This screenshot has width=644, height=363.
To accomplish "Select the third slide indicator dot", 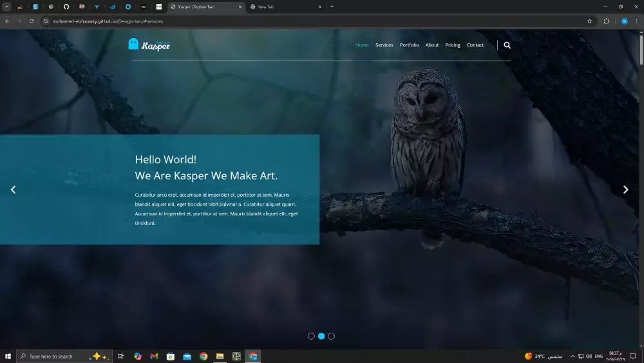I will (332, 337).
